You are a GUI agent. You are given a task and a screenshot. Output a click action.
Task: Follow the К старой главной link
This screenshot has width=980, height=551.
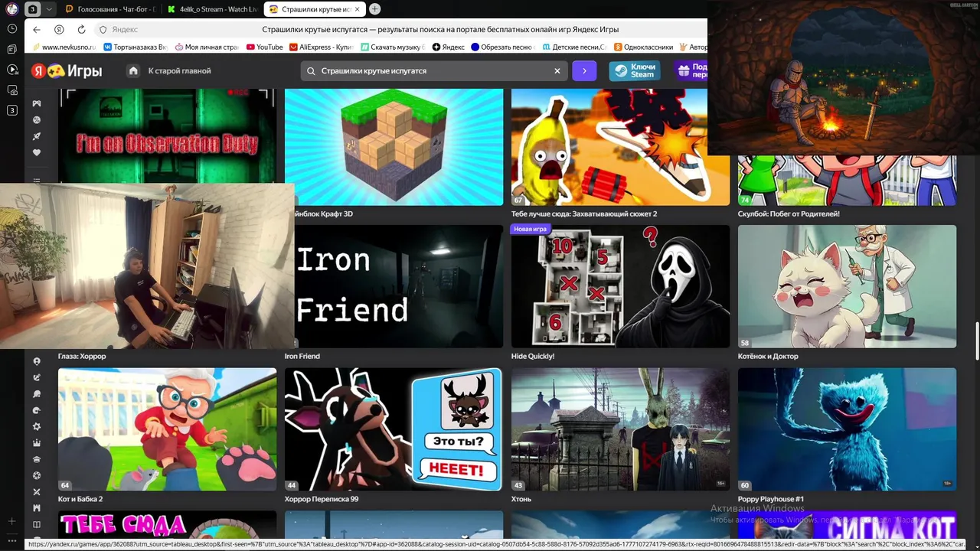click(179, 70)
